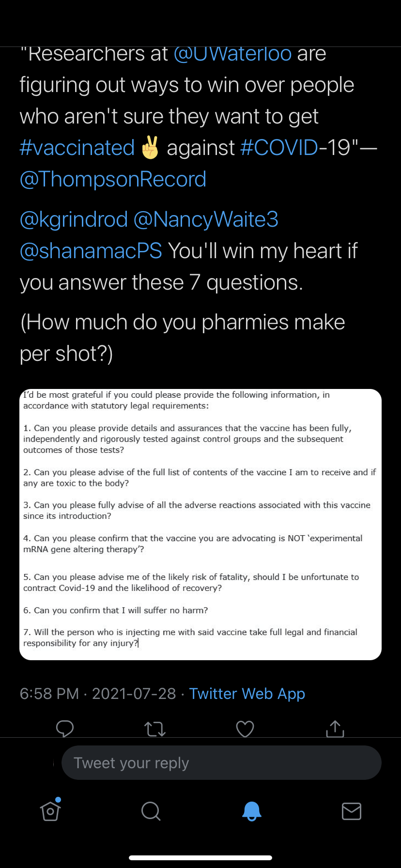Open the @kgrindrod profile mention
This screenshot has height=868, width=401.
click(x=74, y=219)
